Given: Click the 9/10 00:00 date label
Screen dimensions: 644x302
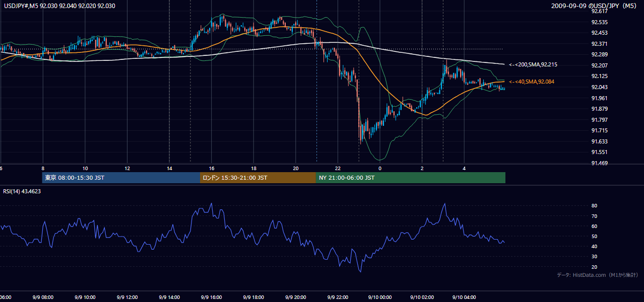Looking at the screenshot, I should pos(379,297).
